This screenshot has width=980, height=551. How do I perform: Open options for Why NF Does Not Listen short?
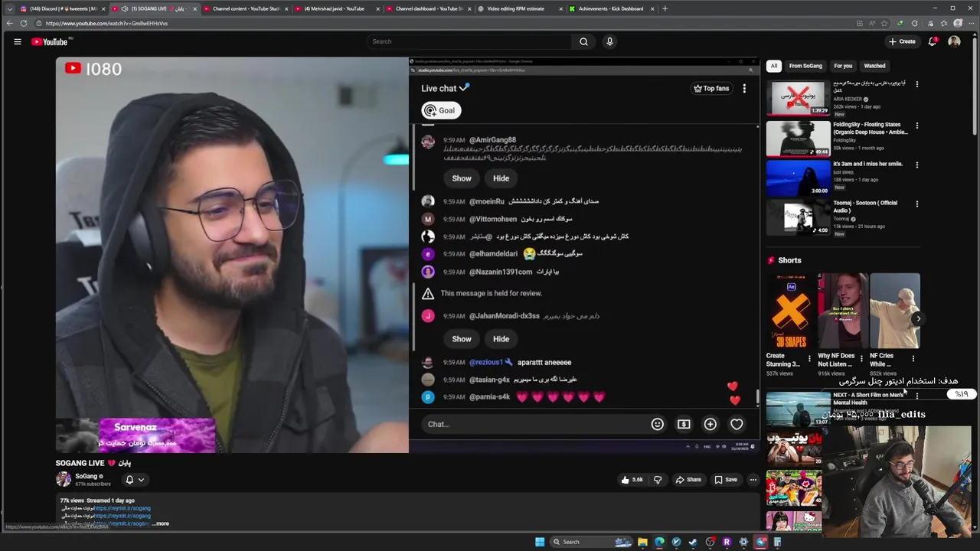coord(861,357)
